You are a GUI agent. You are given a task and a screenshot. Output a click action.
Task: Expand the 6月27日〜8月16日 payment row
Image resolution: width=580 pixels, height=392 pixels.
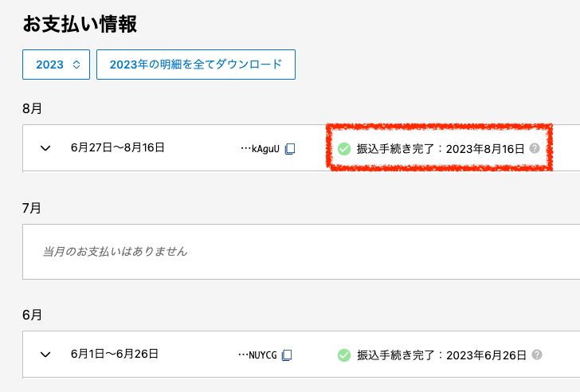tap(45, 148)
